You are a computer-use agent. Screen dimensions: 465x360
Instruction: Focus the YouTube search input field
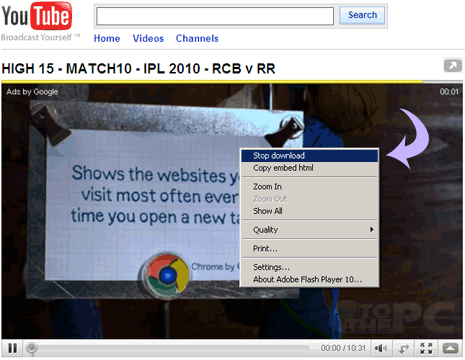point(215,16)
